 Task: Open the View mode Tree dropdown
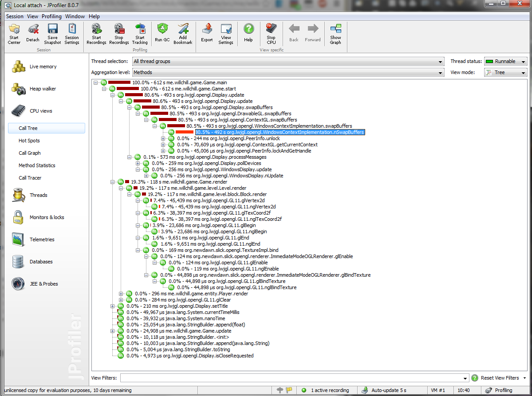tap(505, 72)
